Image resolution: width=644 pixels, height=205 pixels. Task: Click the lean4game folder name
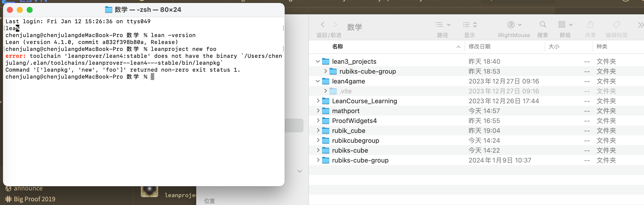[x=348, y=81]
